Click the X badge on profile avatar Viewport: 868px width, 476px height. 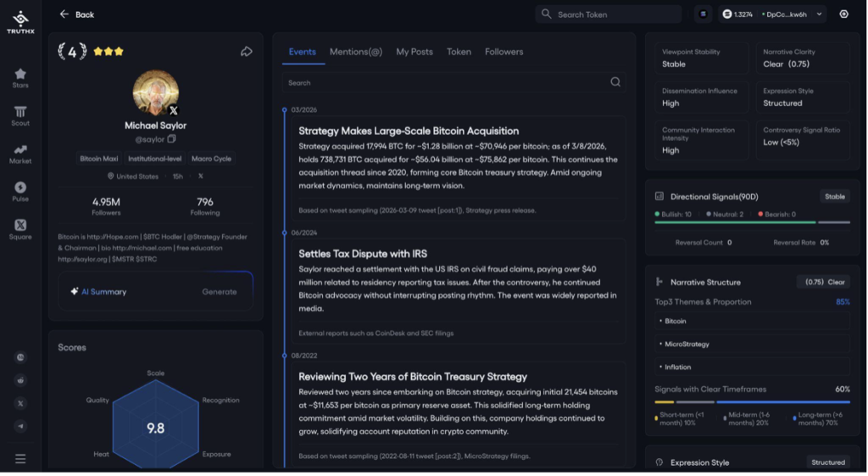173,110
